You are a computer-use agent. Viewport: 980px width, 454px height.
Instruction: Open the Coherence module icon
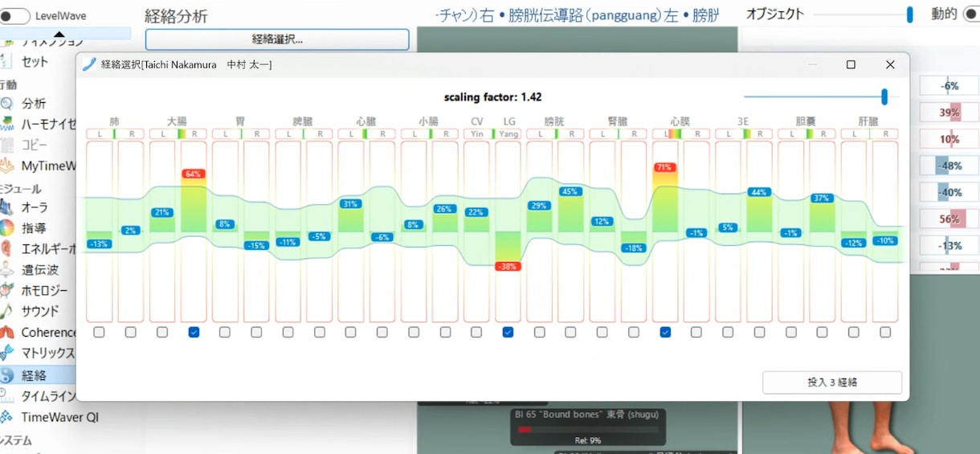(x=6, y=332)
